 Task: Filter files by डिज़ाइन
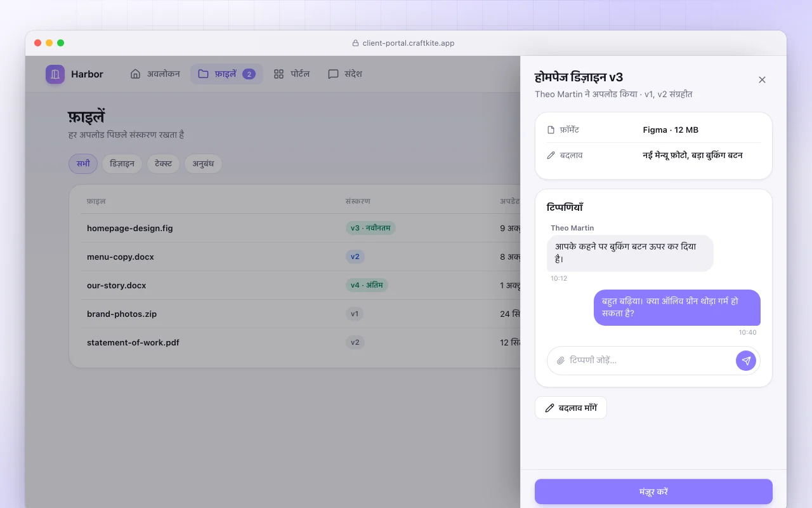click(x=122, y=164)
